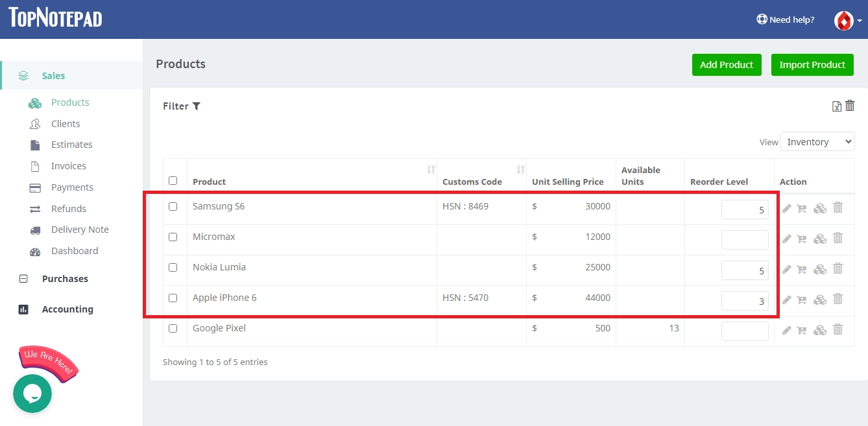868x426 pixels.
Task: Expand the Filter options
Action: (182, 106)
